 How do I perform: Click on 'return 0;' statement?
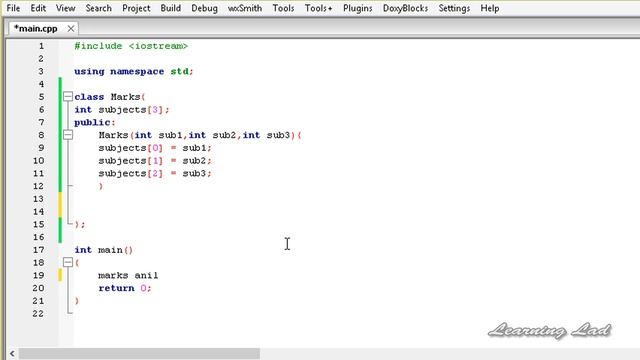[x=124, y=288]
